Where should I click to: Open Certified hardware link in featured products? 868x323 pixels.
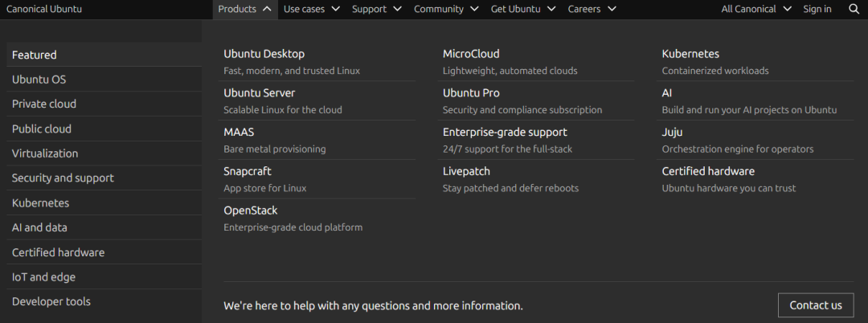(708, 171)
